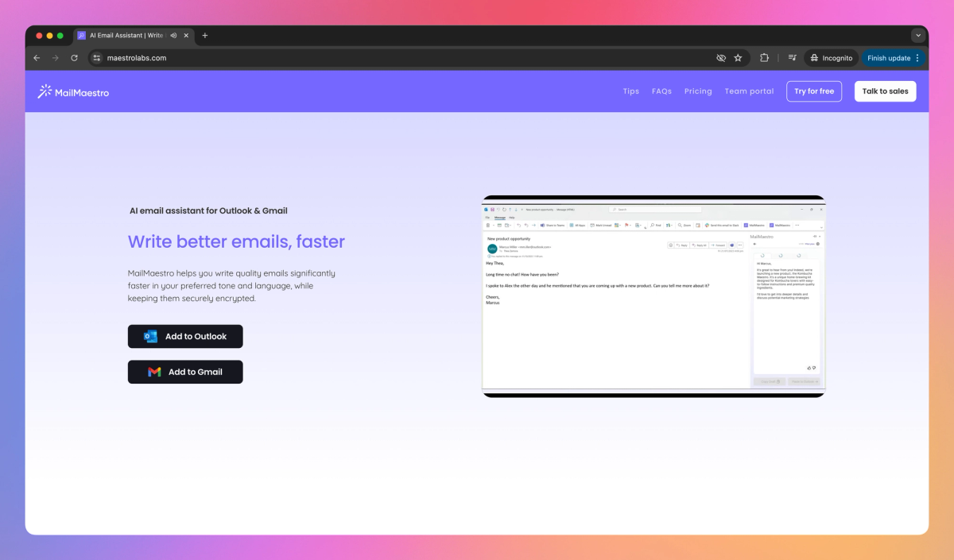Bookmark this page with the star icon
The width and height of the screenshot is (954, 560).
click(738, 58)
